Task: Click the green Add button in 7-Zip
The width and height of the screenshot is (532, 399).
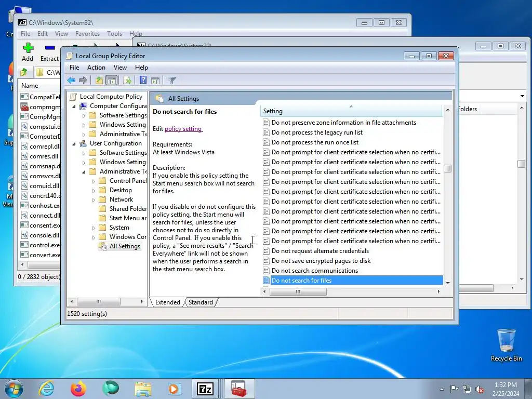Action: pyautogui.click(x=28, y=52)
